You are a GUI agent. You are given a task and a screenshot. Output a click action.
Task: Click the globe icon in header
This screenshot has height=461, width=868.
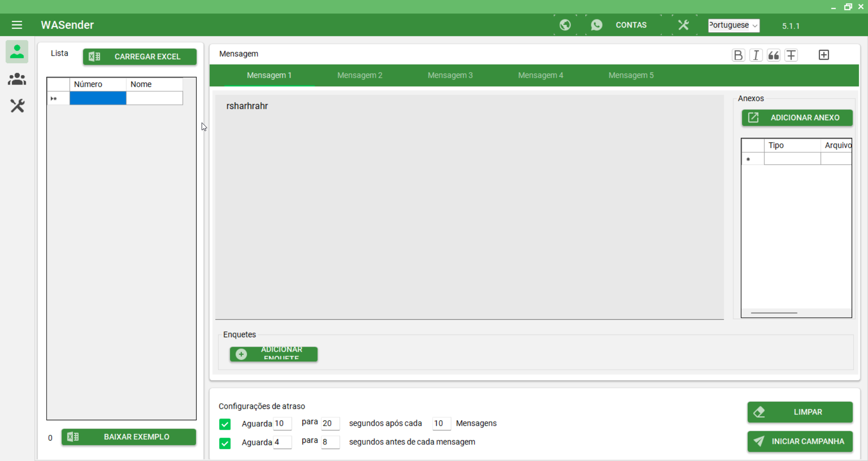565,25
